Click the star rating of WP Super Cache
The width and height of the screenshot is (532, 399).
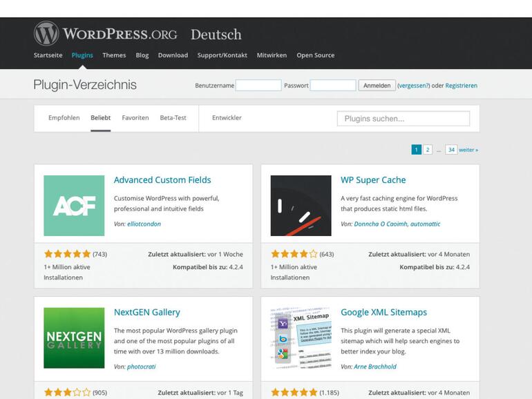click(x=294, y=254)
